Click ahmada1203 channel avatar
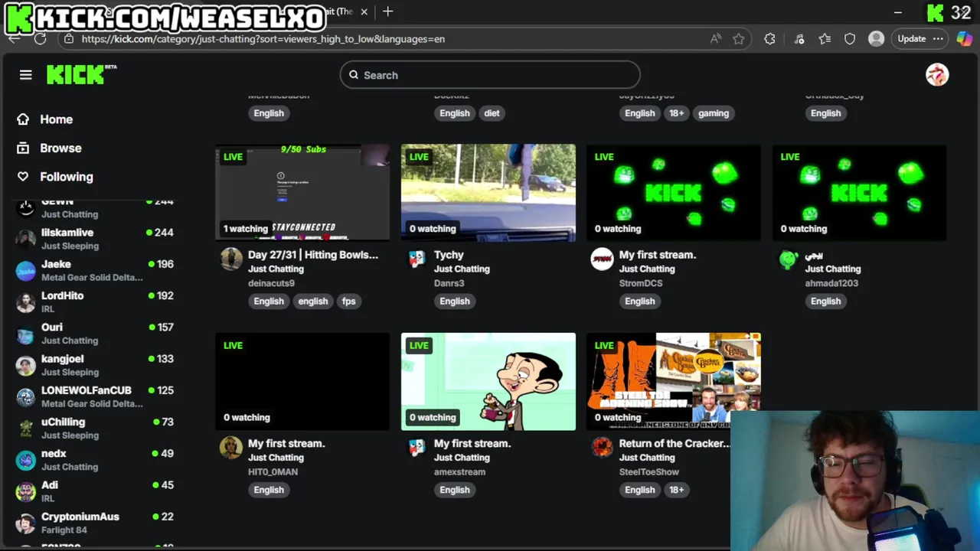The width and height of the screenshot is (980, 551). click(788, 259)
